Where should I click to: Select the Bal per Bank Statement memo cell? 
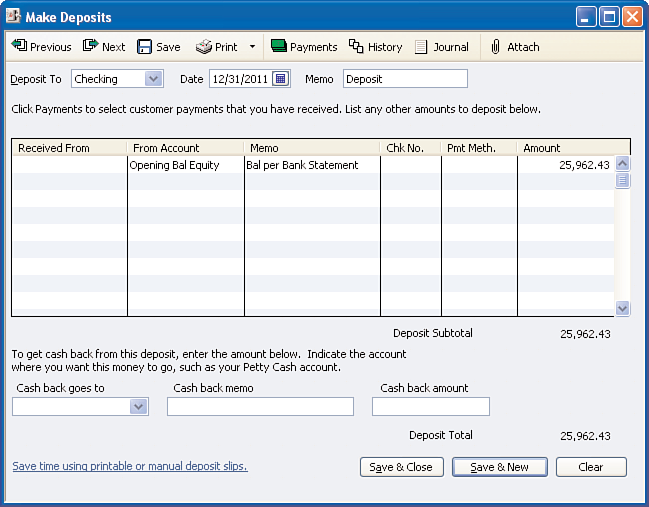(312, 165)
